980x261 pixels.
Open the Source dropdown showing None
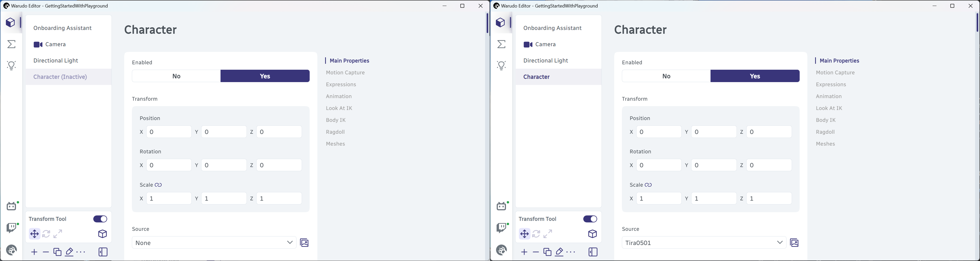tap(214, 243)
